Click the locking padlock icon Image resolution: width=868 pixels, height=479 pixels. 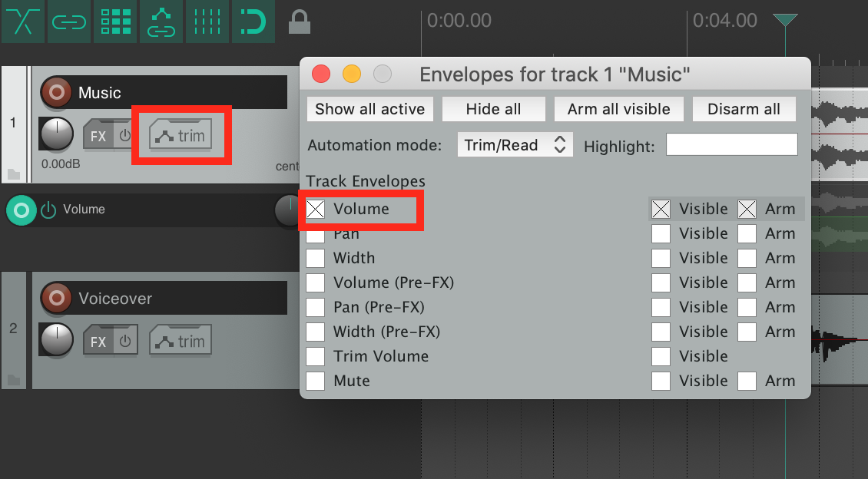tap(300, 21)
